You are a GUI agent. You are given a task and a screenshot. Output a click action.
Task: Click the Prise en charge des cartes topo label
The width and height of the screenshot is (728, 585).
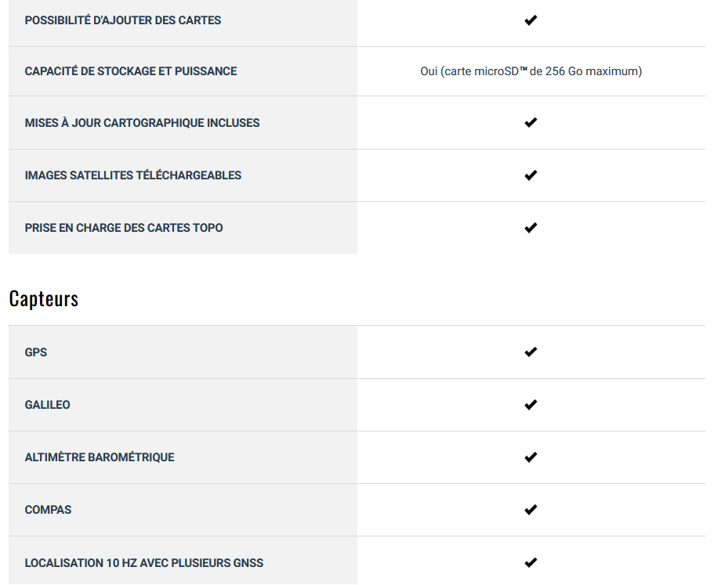(x=124, y=228)
